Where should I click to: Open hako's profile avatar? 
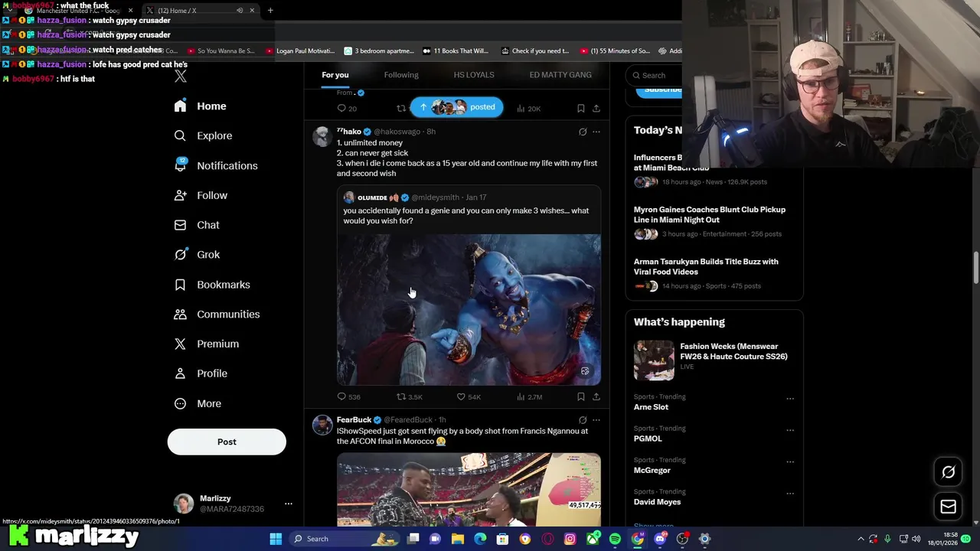pos(322,137)
